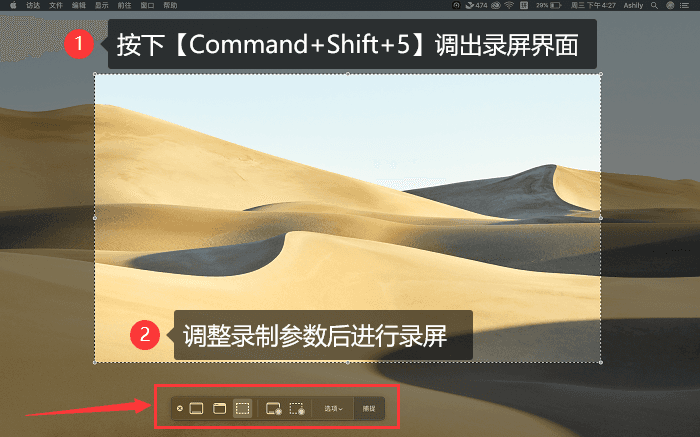
Task: Open the Apple menu
Action: 13,5
